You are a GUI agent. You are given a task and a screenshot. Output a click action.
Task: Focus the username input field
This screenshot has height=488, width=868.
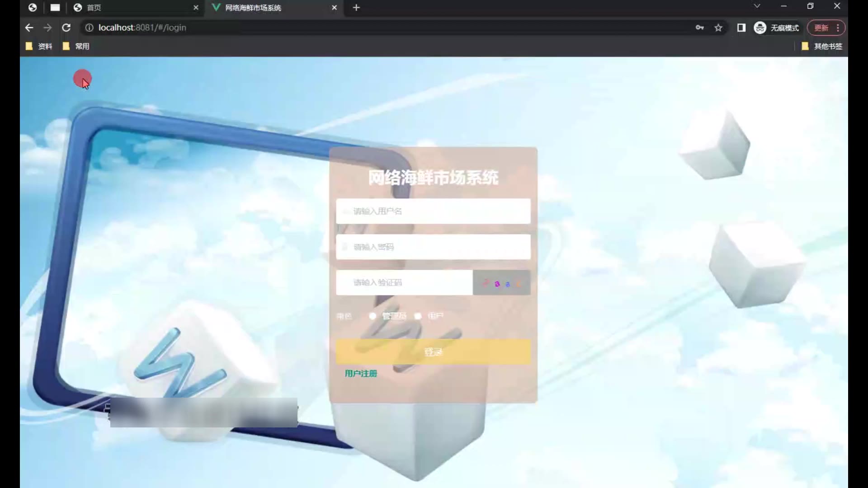click(x=433, y=211)
